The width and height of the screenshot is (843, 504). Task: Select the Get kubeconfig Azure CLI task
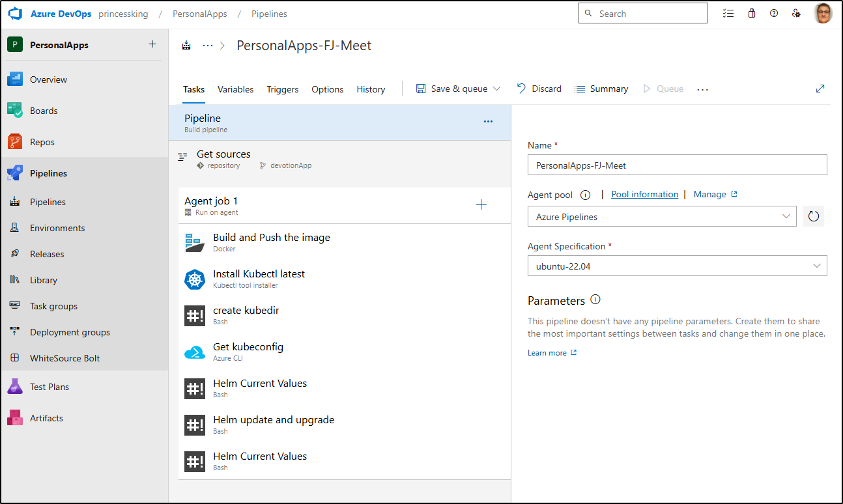344,352
